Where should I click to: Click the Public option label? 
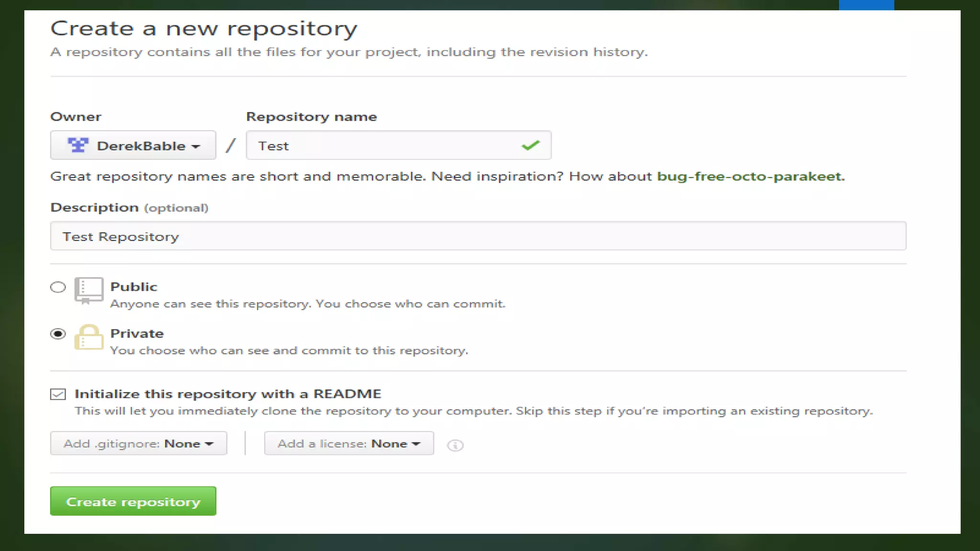[134, 287]
